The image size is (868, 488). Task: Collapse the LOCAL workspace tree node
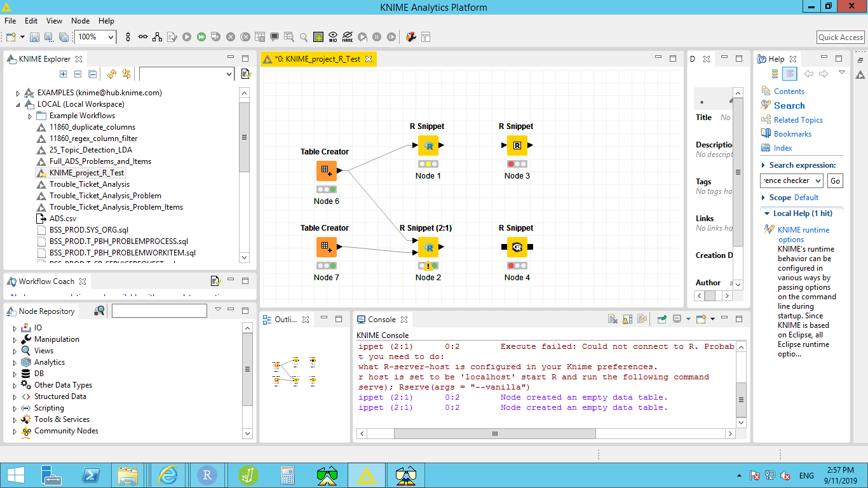(x=18, y=104)
